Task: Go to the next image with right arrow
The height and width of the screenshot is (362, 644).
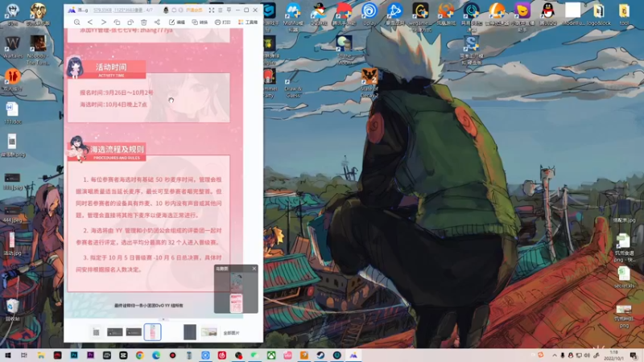Action: point(104,23)
